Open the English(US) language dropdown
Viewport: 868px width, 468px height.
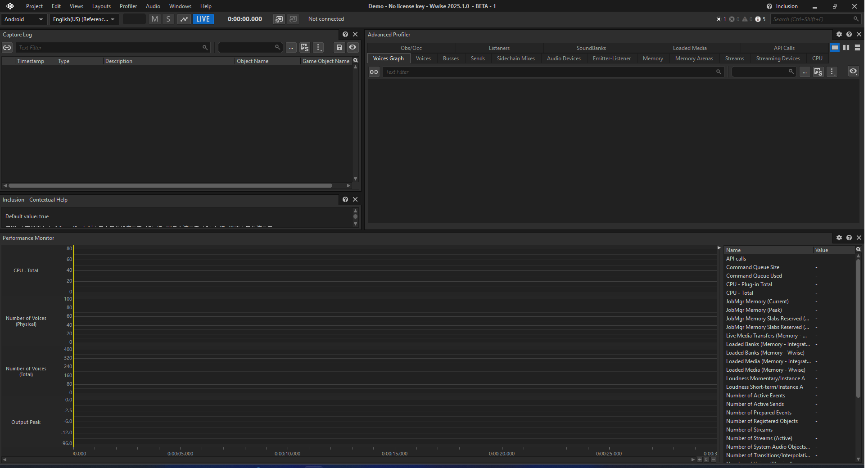pos(84,19)
